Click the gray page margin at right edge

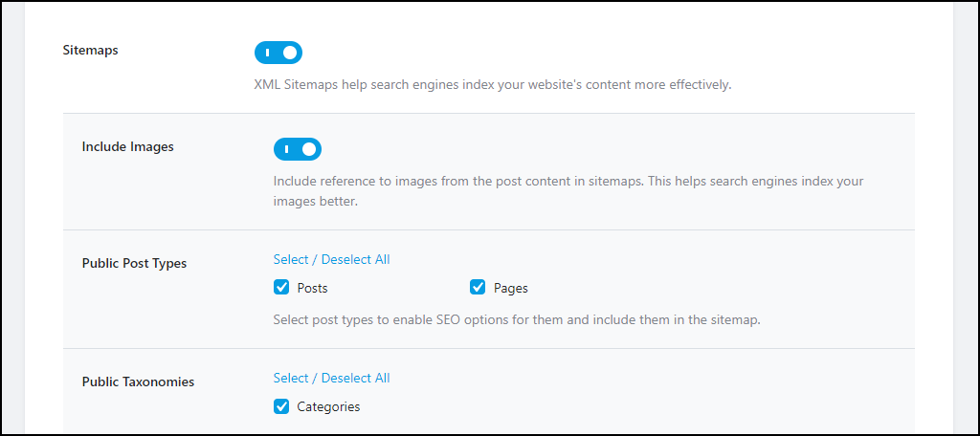(x=966, y=218)
